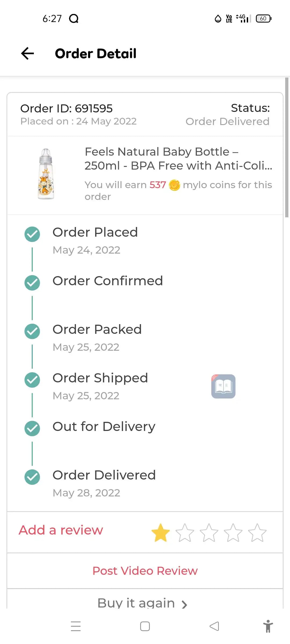Rate two stars in review row
The image size is (290, 644).
click(x=185, y=533)
